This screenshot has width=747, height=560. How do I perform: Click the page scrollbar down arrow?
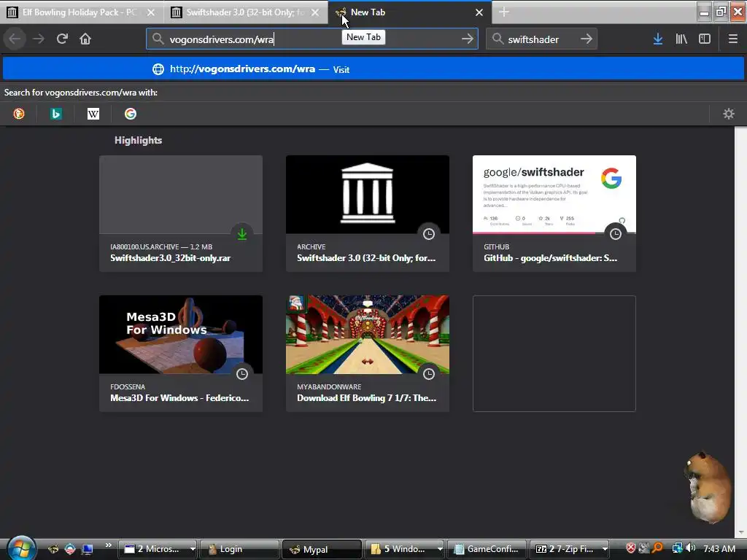click(x=740, y=532)
